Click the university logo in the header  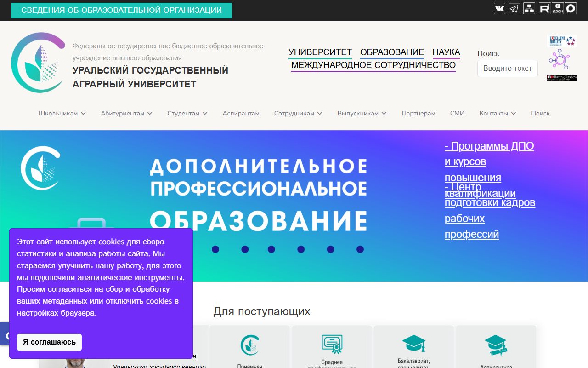[x=38, y=63]
